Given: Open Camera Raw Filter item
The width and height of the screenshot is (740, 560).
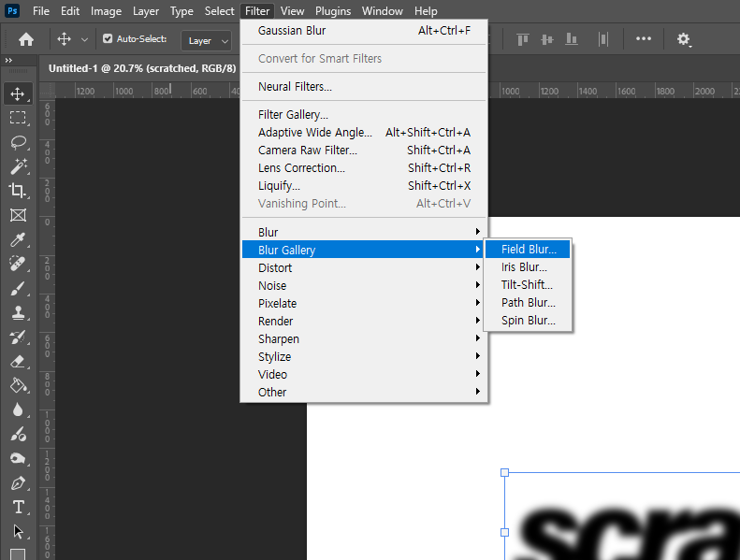Looking at the screenshot, I should (364, 150).
